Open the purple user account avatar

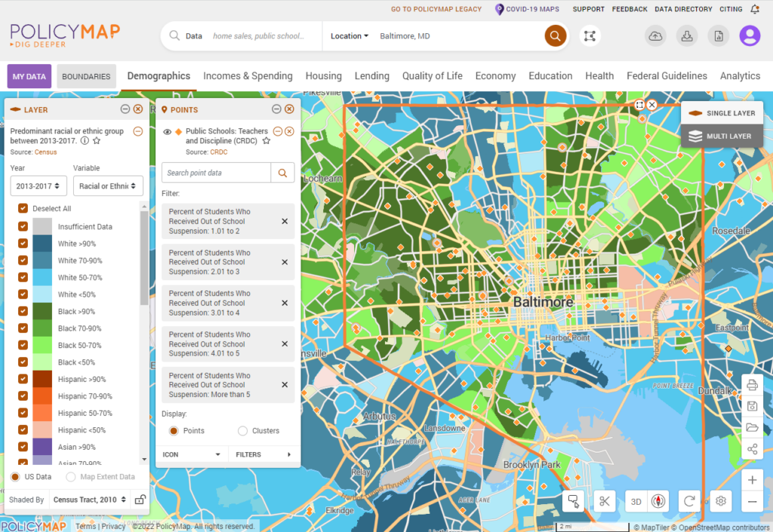pyautogui.click(x=750, y=36)
